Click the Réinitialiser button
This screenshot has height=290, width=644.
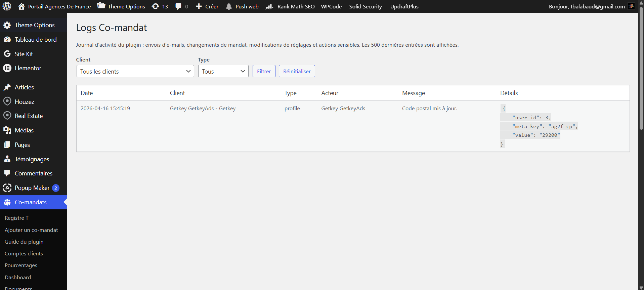[x=297, y=71]
